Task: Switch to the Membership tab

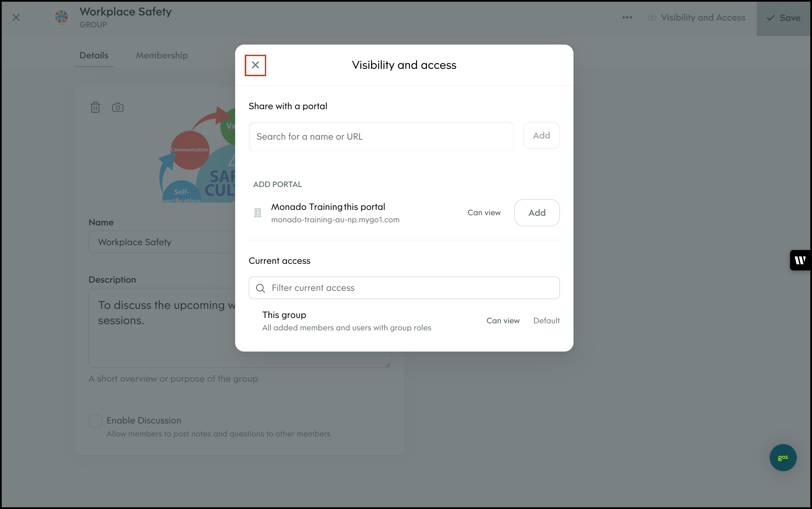Action: coord(162,55)
